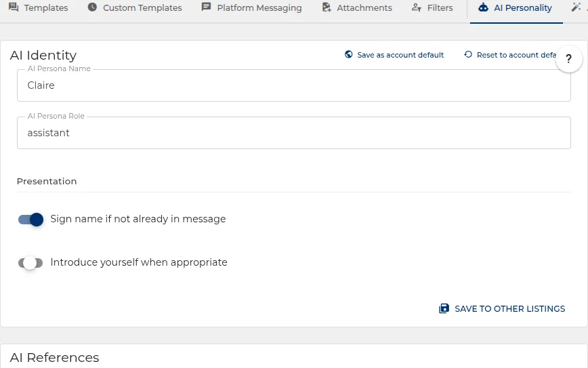Click the AI Persona Role field containing assistant
Screen dimensions: 588x368
click(294, 133)
